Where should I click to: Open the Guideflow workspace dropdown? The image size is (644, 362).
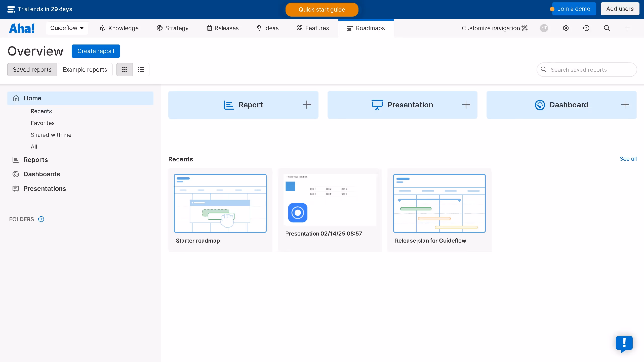coord(67,28)
